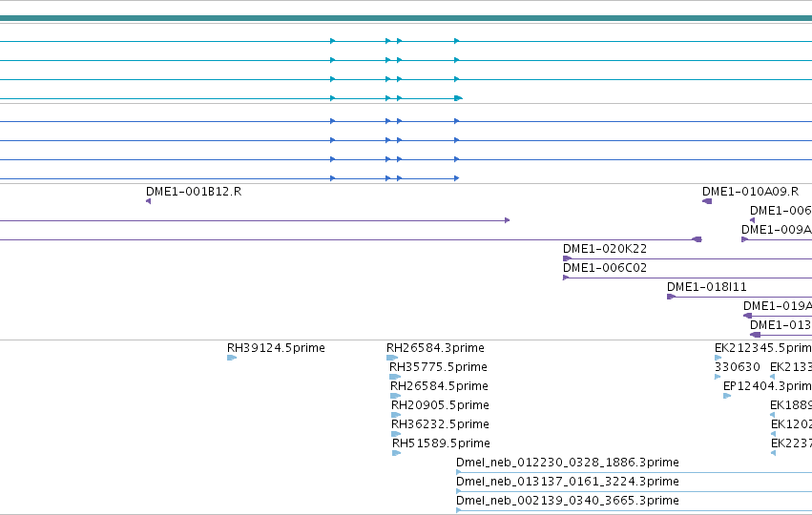Click thick end arrow of fourth teal transcript
The image size is (812, 515).
(458, 98)
